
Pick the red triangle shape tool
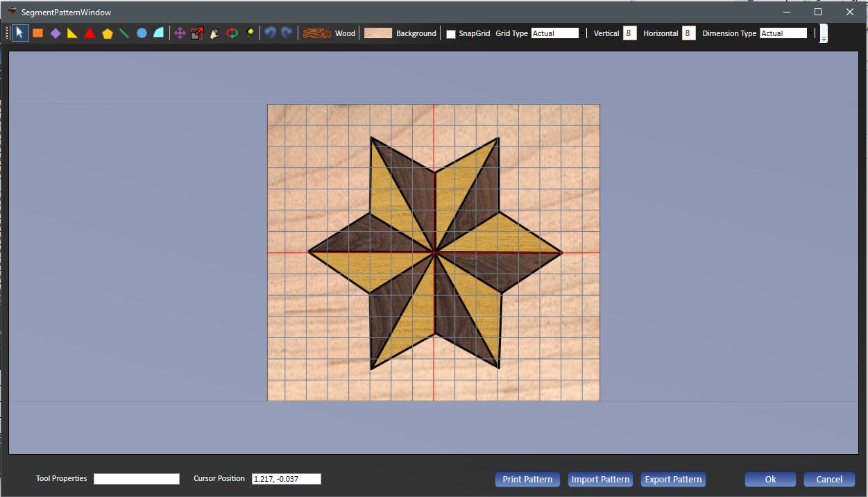pyautogui.click(x=90, y=33)
